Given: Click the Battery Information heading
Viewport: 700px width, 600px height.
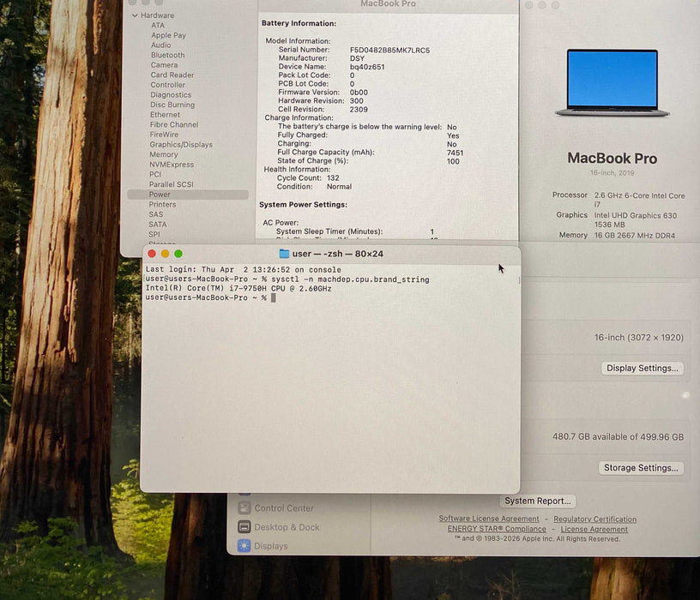Looking at the screenshot, I should pos(299,23).
